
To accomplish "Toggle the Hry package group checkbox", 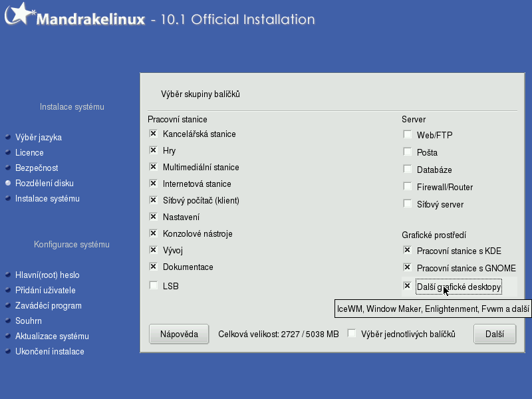I will pyautogui.click(x=154, y=150).
